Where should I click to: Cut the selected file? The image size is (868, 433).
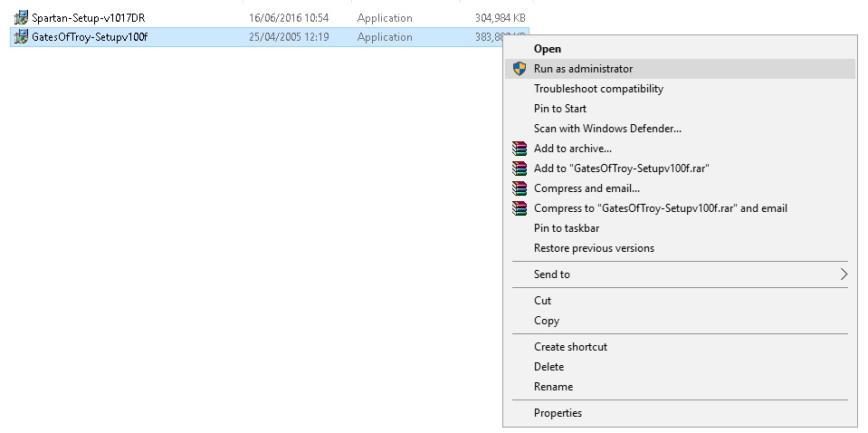point(543,301)
